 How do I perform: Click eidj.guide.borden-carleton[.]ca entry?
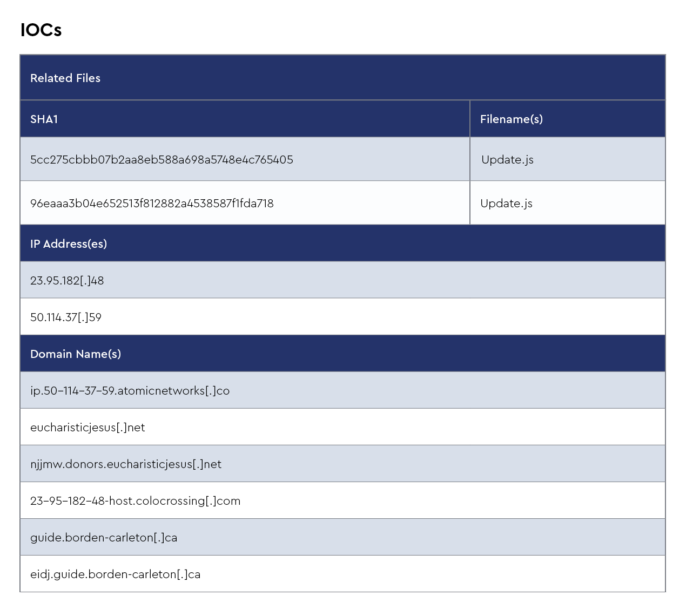pos(115,574)
